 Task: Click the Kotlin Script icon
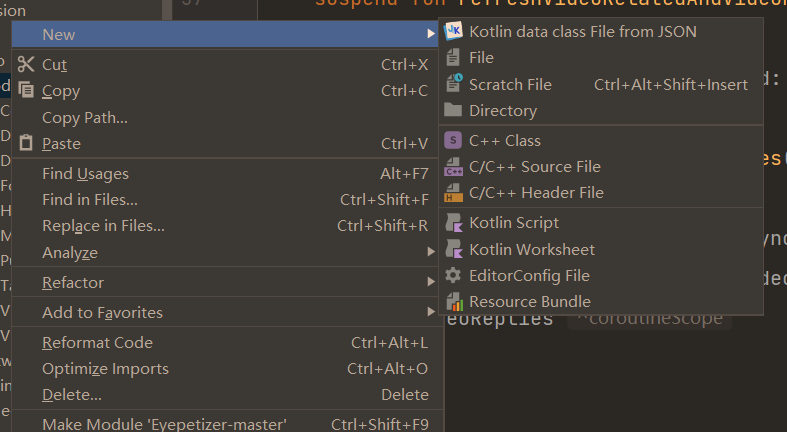(454, 223)
